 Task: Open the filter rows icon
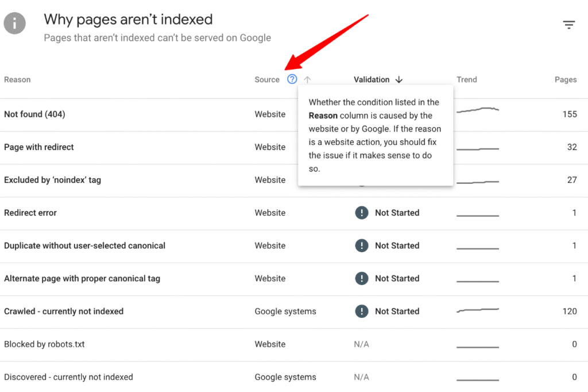568,25
